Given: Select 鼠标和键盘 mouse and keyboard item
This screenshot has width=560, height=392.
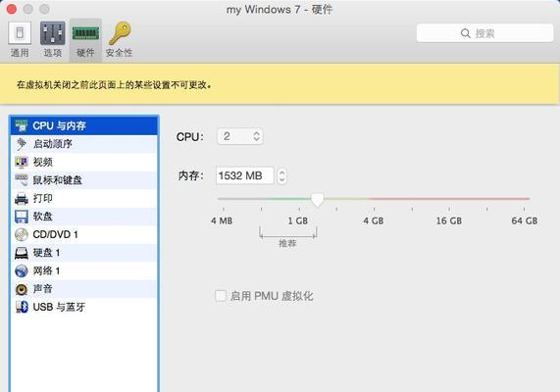Looking at the screenshot, I should tap(84, 180).
